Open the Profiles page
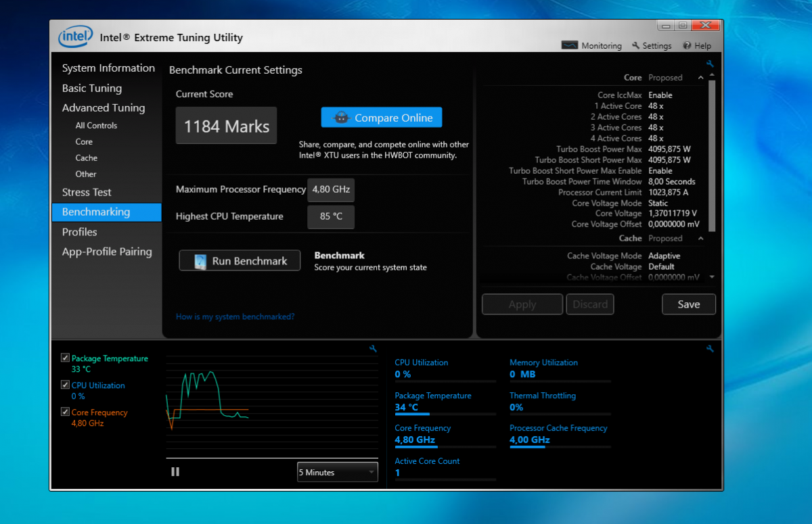This screenshot has width=812, height=524. [80, 232]
